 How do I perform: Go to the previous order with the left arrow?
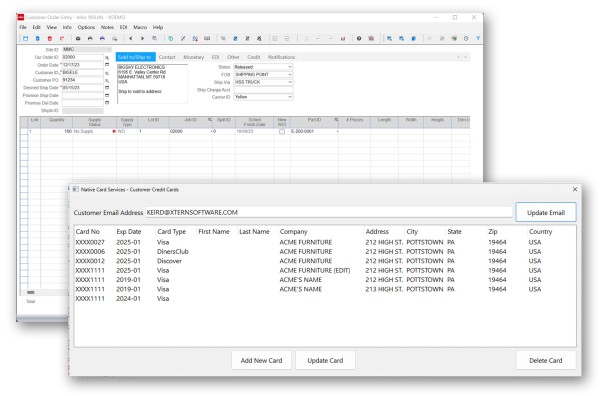(x=130, y=39)
